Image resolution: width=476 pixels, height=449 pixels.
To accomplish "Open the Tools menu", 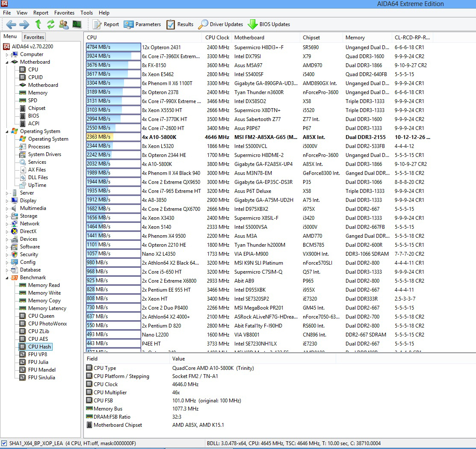I will click(86, 13).
